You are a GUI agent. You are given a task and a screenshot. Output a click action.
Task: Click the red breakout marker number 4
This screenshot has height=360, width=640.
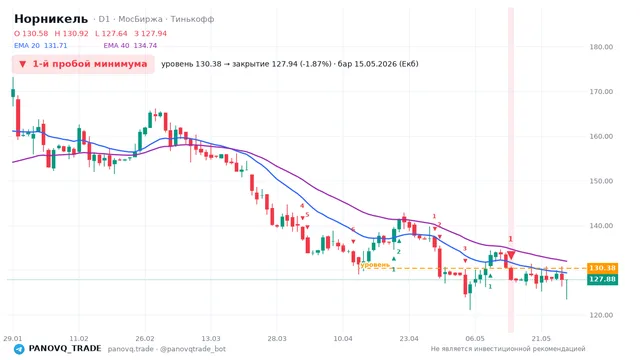(302, 206)
